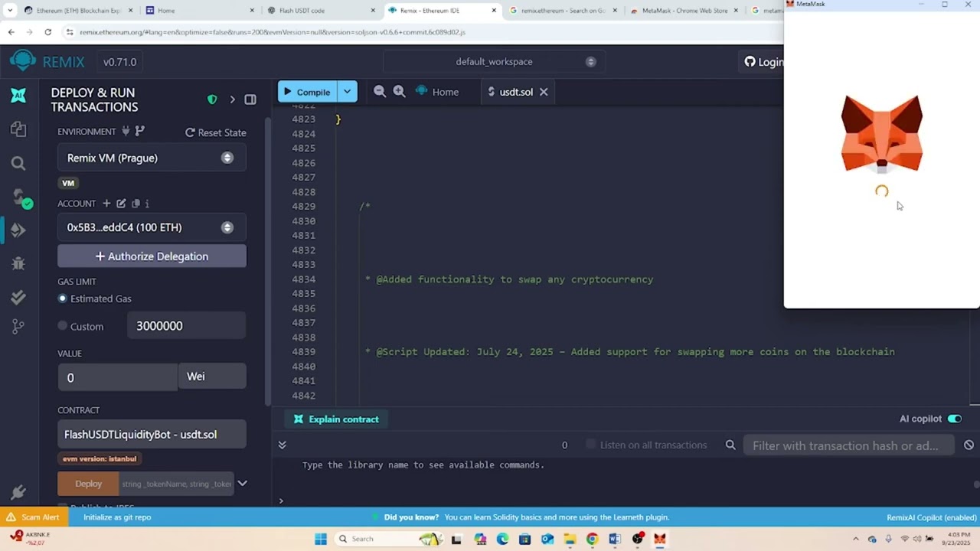Click the orange Deploy button
Image resolution: width=980 pixels, height=551 pixels.
88,484
